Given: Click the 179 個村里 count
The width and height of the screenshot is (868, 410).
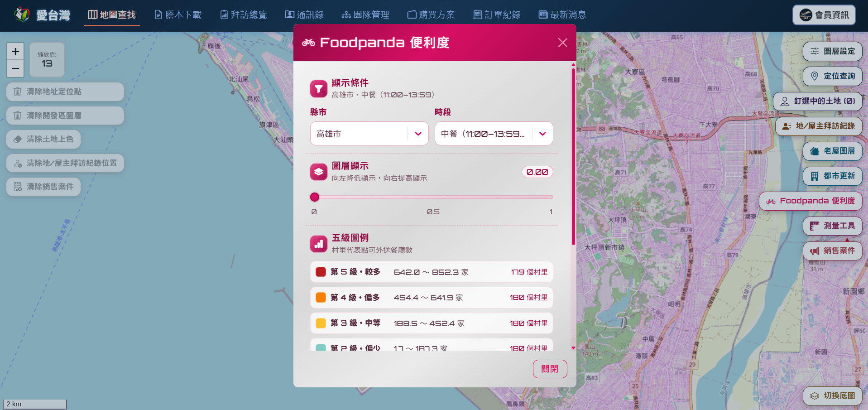Looking at the screenshot, I should click(529, 272).
